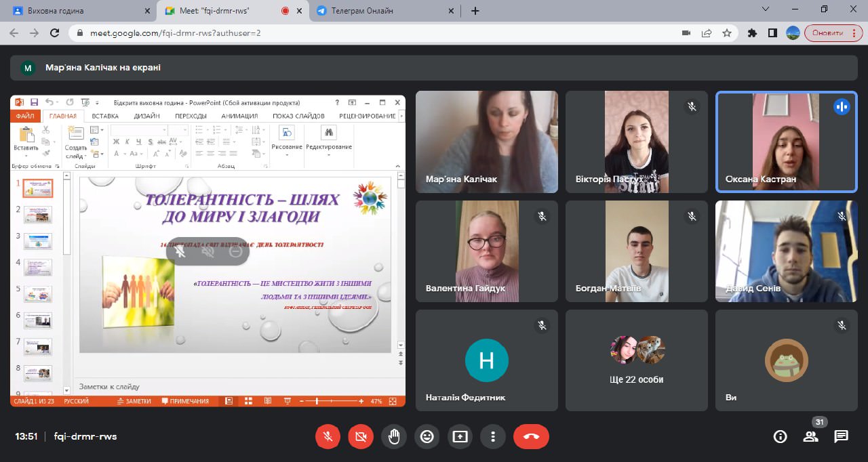The image size is (868, 462).
Task: Click the PowerPoint Save icon
Action: tap(33, 102)
